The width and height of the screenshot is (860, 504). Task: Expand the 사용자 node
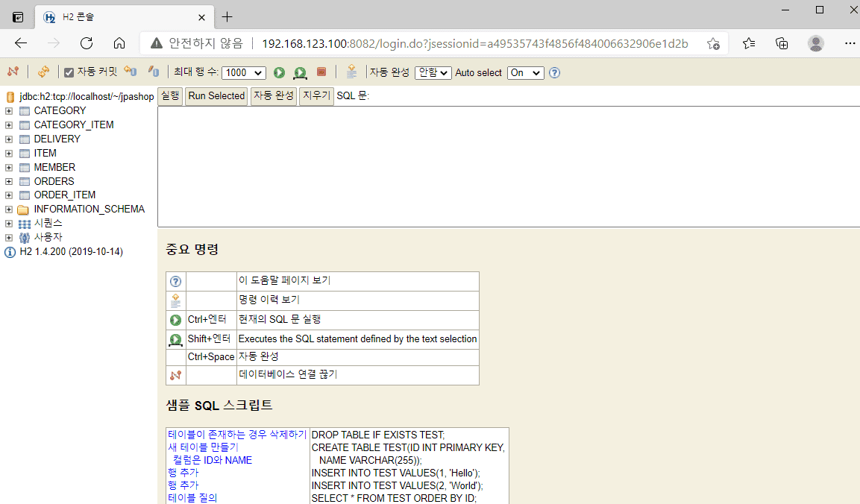tap(9, 238)
